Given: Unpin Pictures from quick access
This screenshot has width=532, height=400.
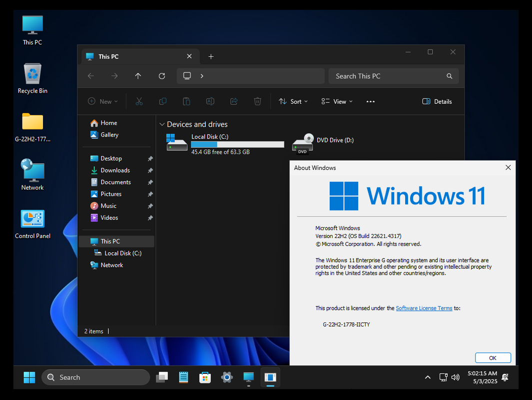Looking at the screenshot, I should 150,194.
